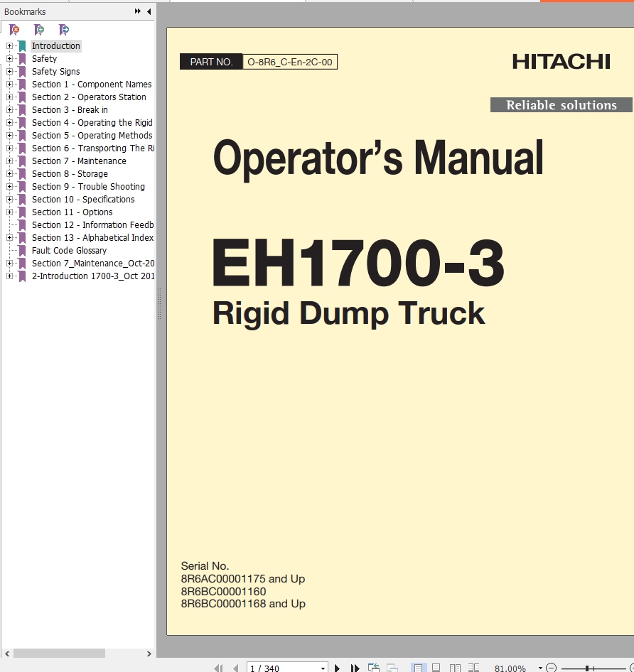Expand Section 7 - Maintenance tree node

tap(9, 161)
